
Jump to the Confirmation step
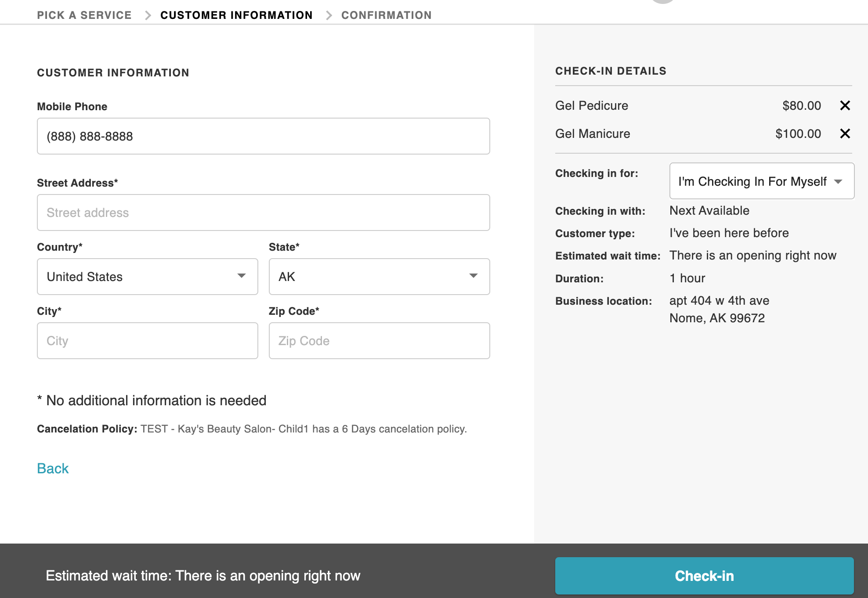point(386,15)
